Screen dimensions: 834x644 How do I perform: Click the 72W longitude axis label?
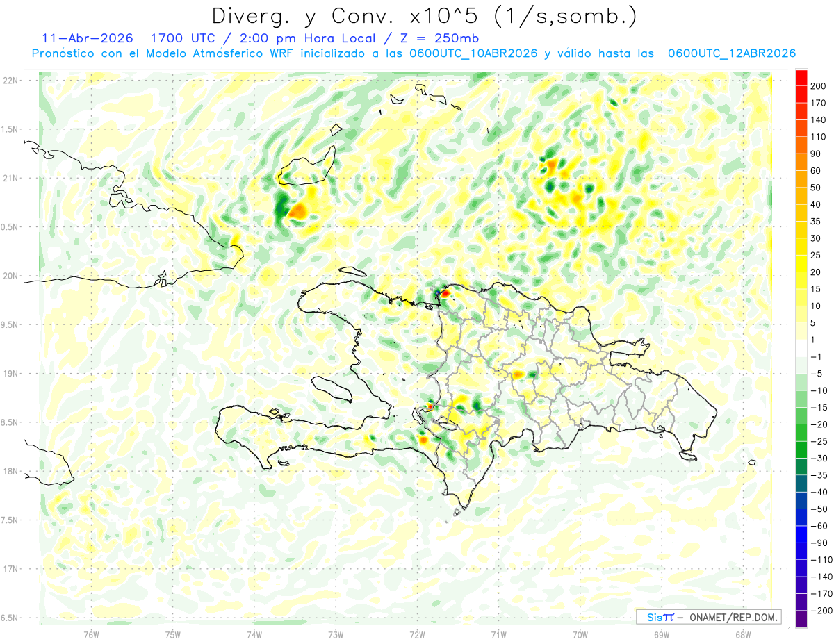418,634
